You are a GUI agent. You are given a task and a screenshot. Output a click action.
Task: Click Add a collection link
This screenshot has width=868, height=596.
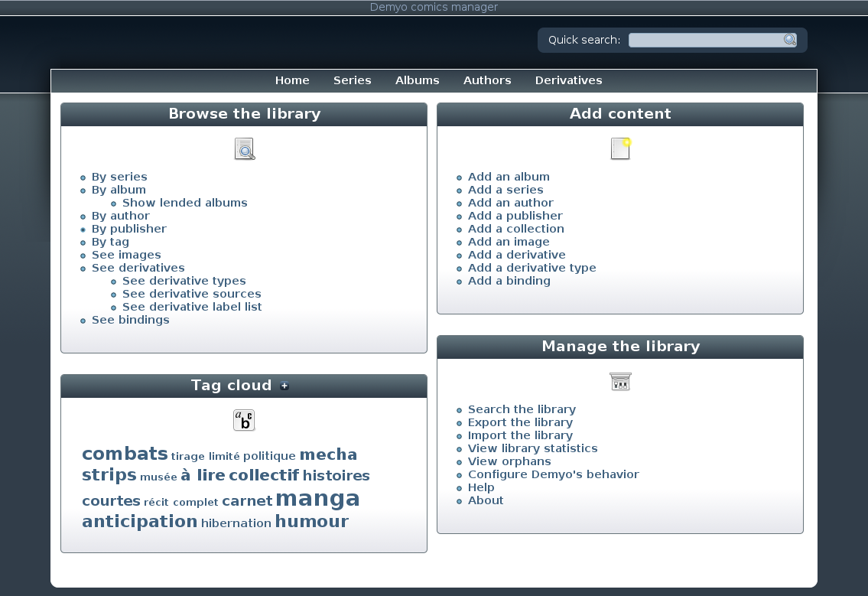[x=516, y=229]
